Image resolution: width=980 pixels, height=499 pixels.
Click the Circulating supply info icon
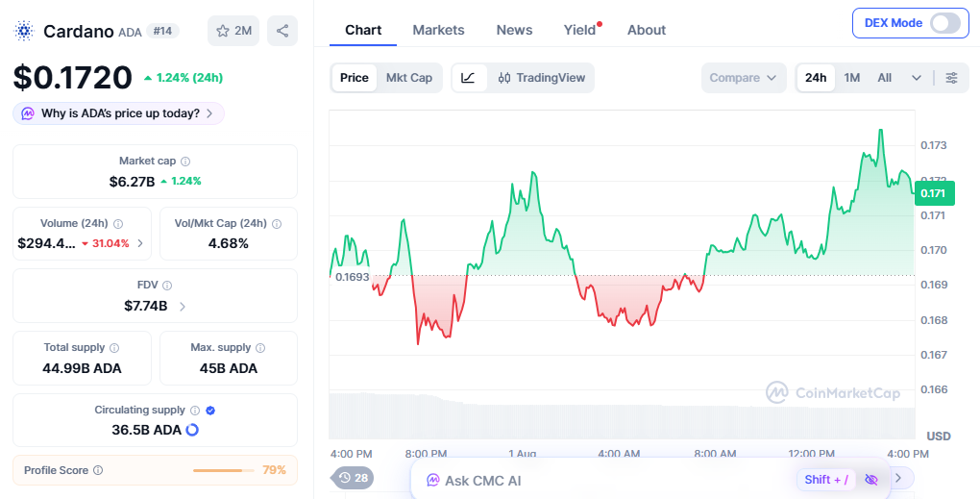195,411
